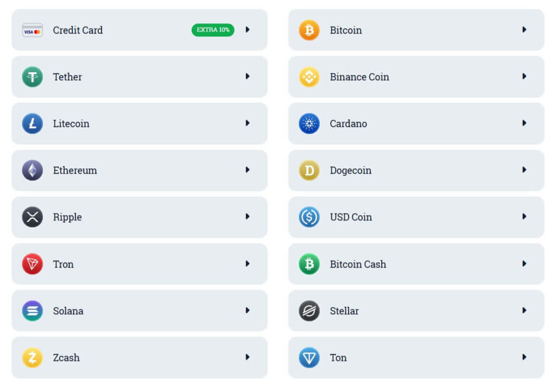556x392 pixels.
Task: Select the Ethereum diamond icon
Action: point(33,170)
